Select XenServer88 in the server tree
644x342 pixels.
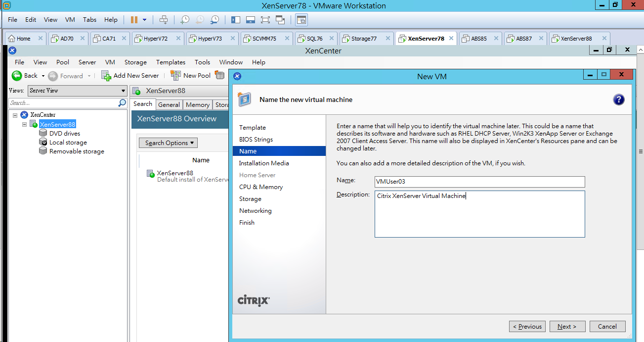pos(57,124)
